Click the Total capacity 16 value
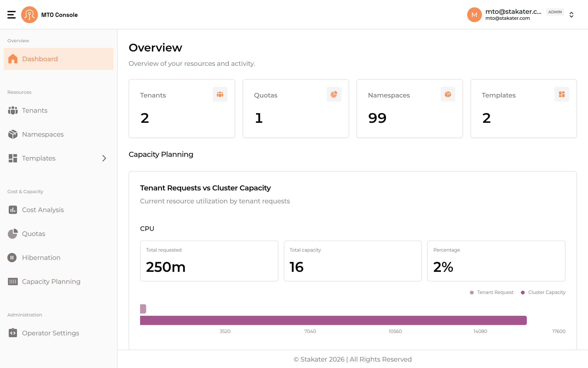Screen dimensions: 588x368 click(297, 267)
